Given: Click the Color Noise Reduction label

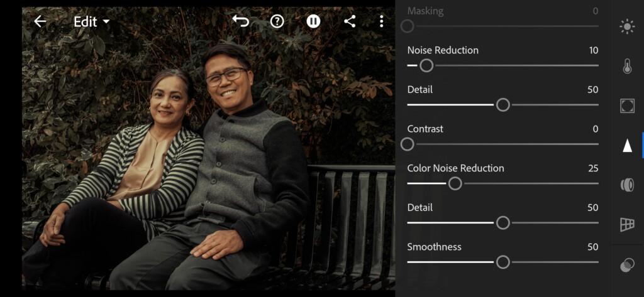Looking at the screenshot, I should pos(455,168).
